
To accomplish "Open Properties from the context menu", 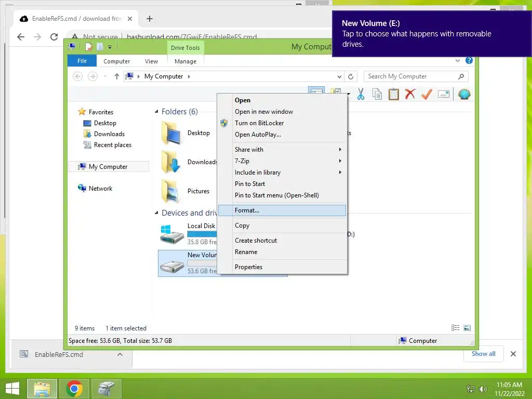I will [x=282, y=267].
